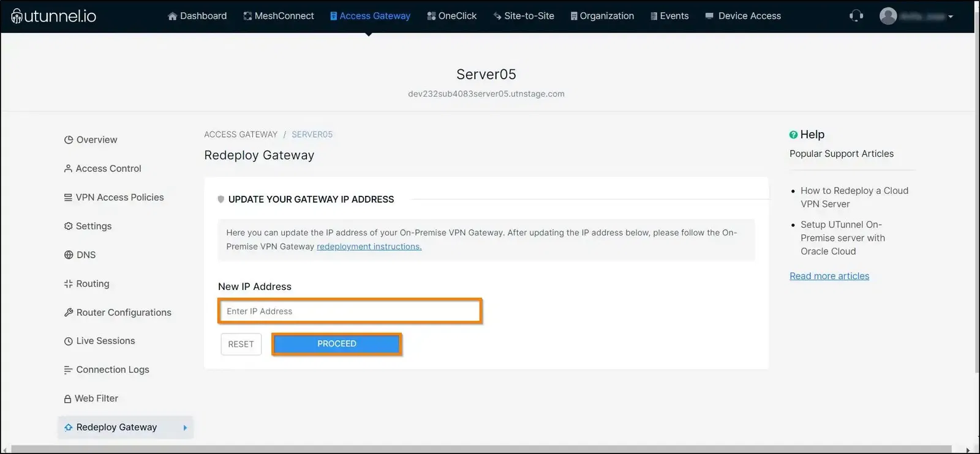Open the Dashboard home icon
The height and width of the screenshot is (454, 980).
point(173,17)
